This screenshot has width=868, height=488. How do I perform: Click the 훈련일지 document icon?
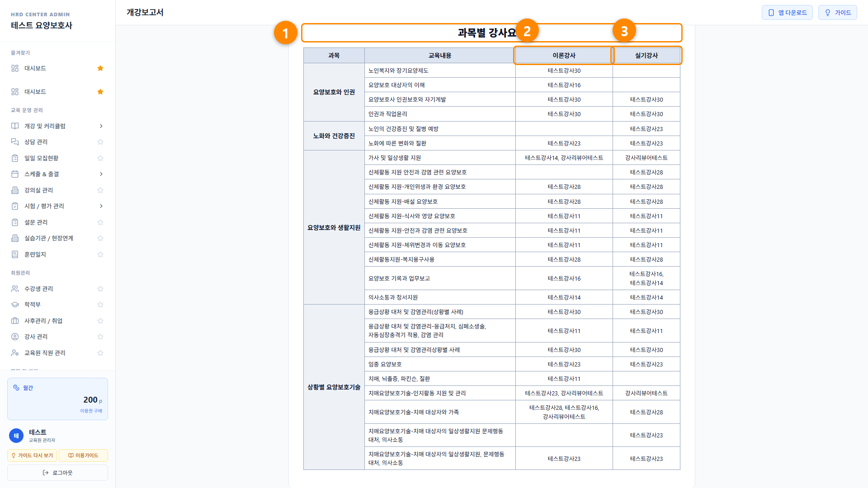pos(15,254)
